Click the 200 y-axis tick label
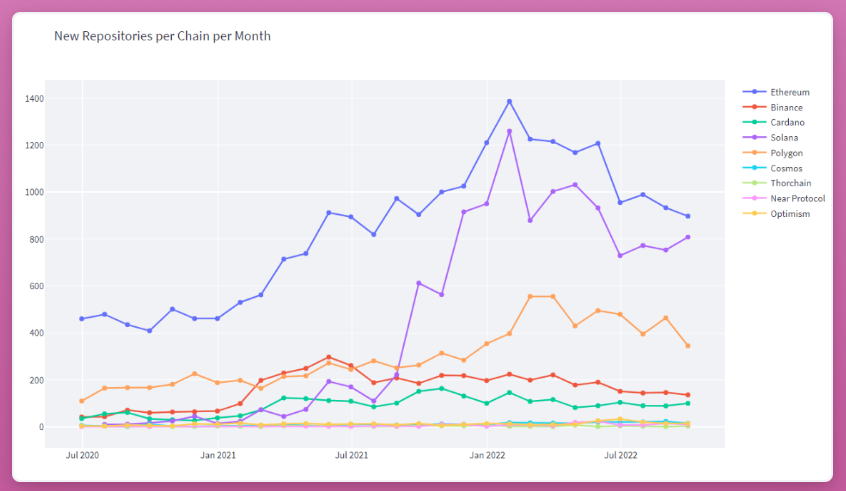The image size is (846, 491). pyautogui.click(x=37, y=380)
